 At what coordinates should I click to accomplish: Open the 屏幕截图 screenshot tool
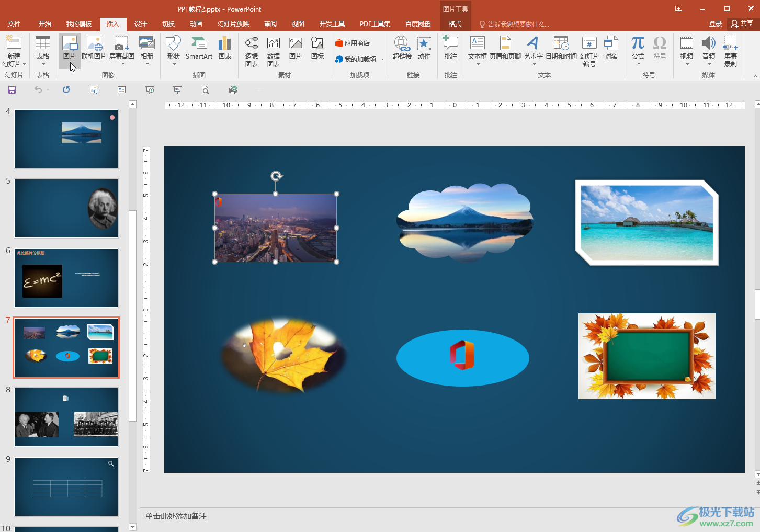[x=122, y=51]
